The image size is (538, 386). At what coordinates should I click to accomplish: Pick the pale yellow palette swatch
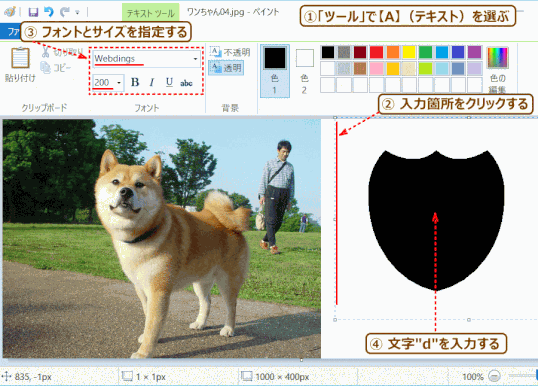409,69
